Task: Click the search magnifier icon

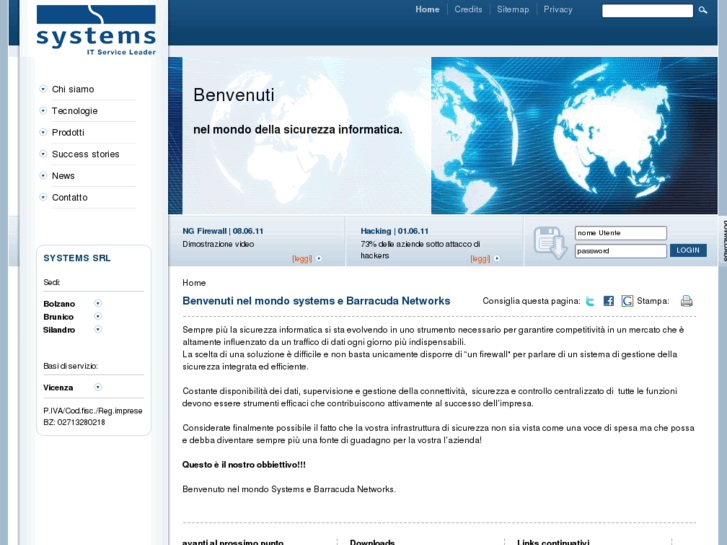Action: [x=703, y=10]
